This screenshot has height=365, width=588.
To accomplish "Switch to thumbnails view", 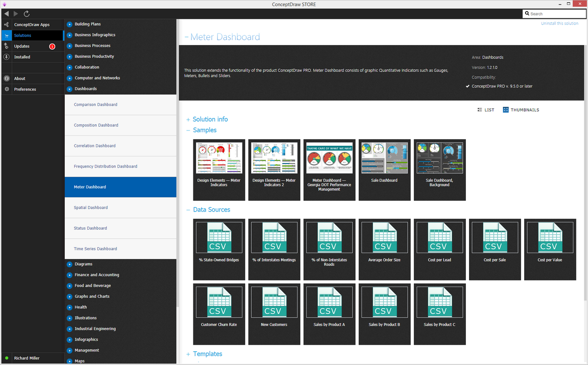I will tap(521, 110).
